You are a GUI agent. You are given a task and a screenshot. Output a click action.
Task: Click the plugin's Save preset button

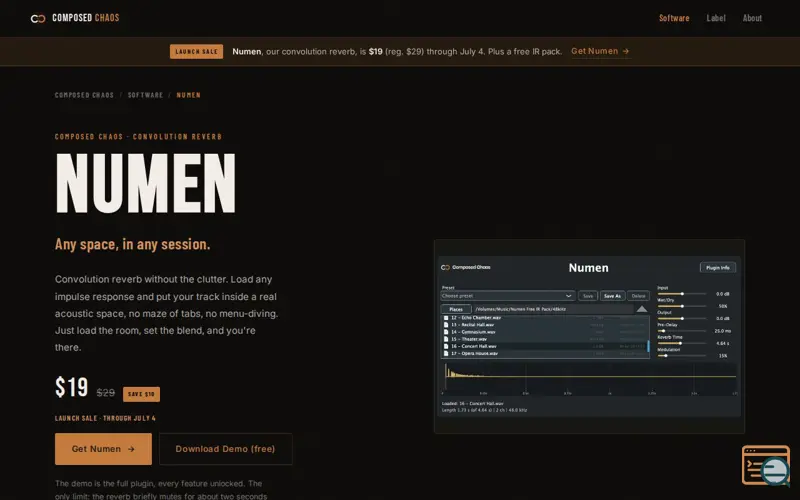pyautogui.click(x=588, y=296)
